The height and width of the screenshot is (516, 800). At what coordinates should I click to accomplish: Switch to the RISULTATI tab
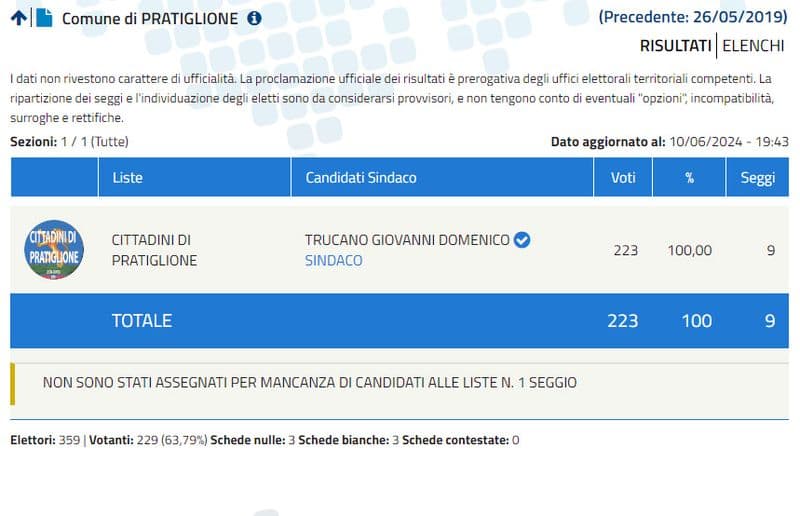pos(675,45)
